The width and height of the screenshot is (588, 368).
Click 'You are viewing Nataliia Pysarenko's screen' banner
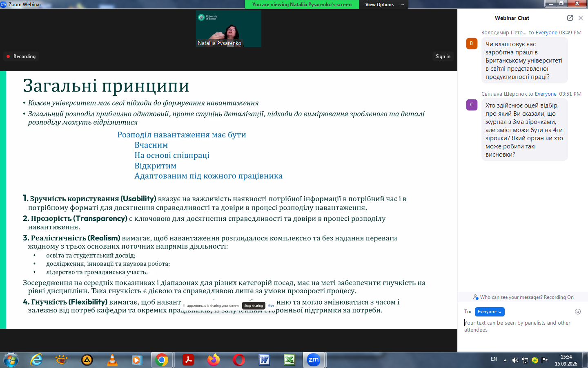pos(302,4)
